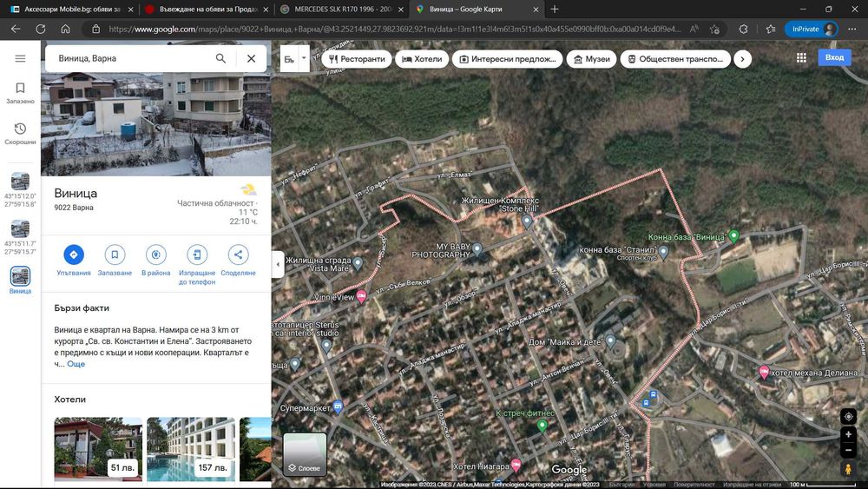Clear the search with the X icon
The width and height of the screenshot is (868, 489).
pos(252,58)
